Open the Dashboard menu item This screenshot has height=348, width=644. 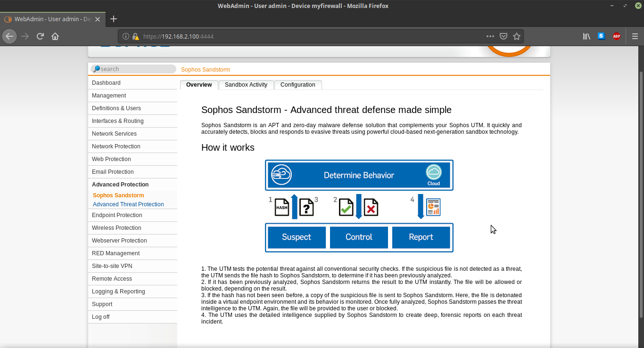[x=132, y=83]
